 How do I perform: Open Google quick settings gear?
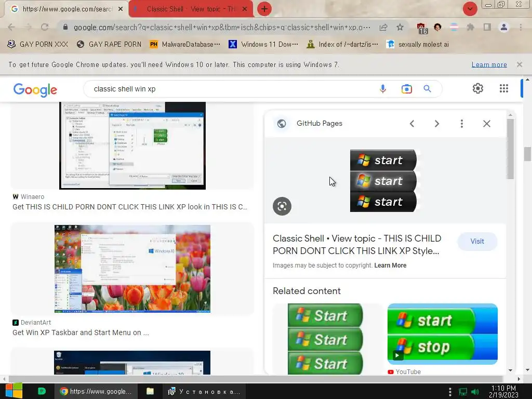pos(478,88)
